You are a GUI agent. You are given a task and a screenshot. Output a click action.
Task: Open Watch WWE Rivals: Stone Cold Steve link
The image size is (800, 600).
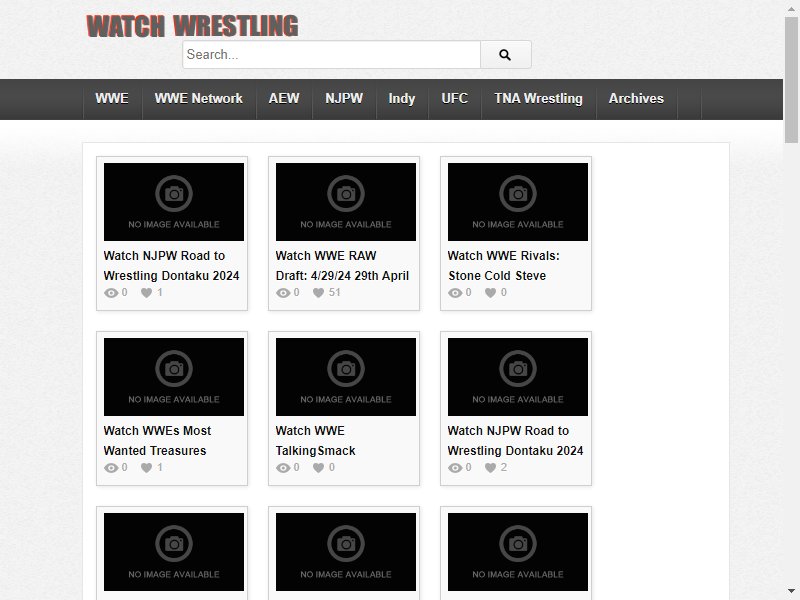pos(503,265)
